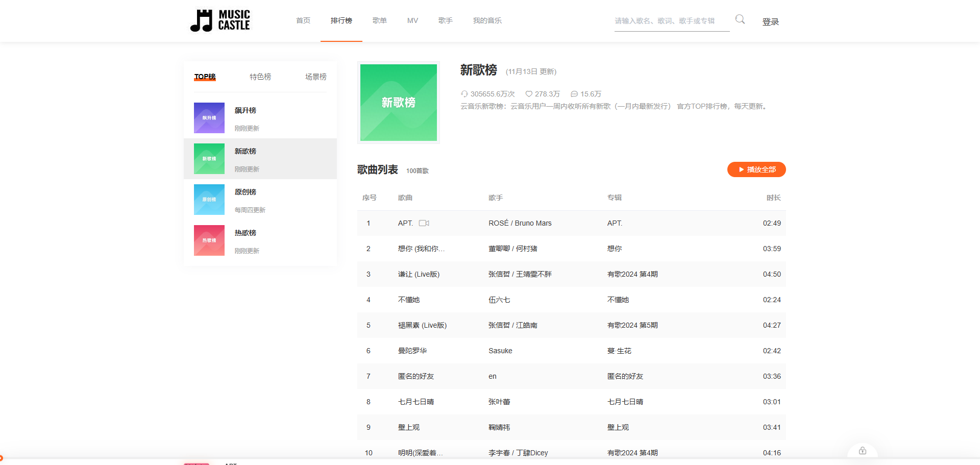Select 原创榜 chart title in sidebar

(x=246, y=192)
